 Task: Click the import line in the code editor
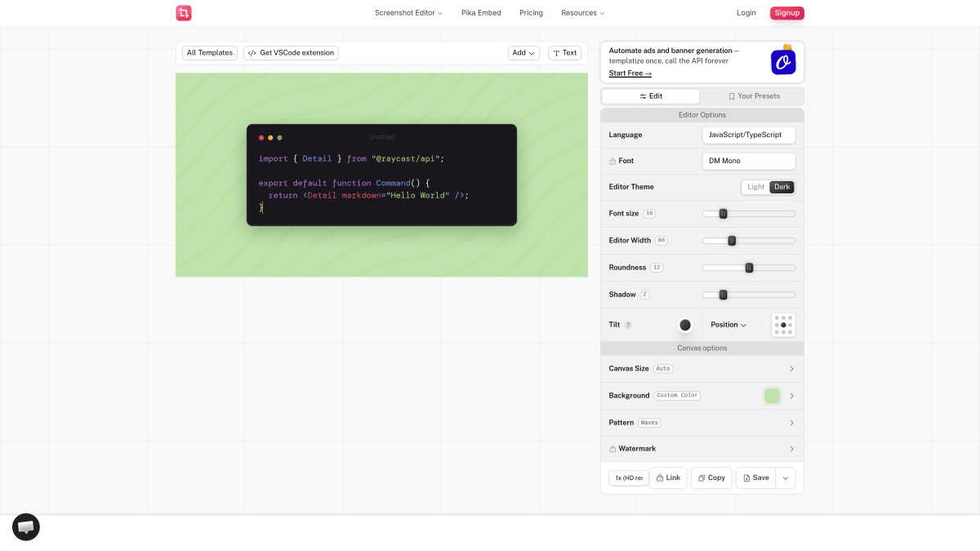(x=351, y=159)
